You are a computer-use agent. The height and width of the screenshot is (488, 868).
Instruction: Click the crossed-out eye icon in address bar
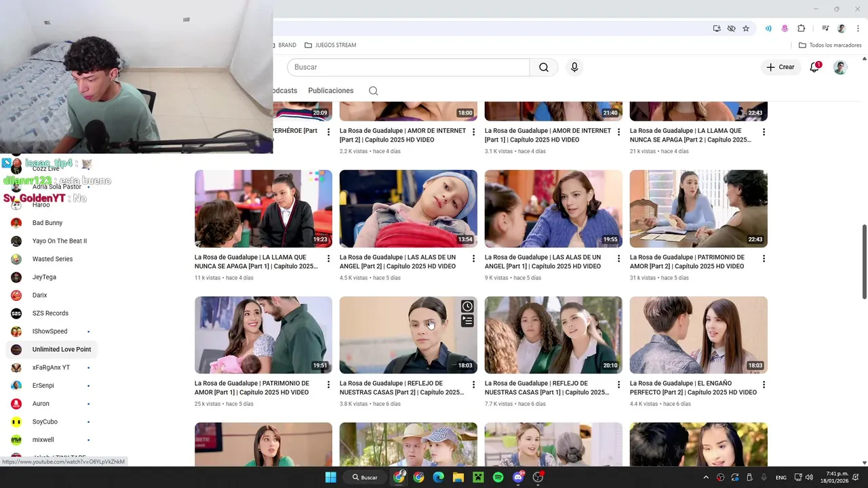[731, 28]
